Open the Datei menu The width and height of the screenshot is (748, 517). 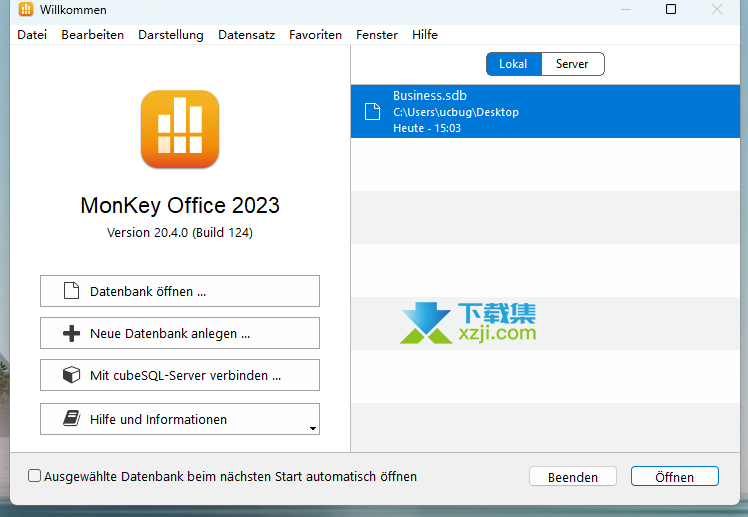pyautogui.click(x=32, y=35)
